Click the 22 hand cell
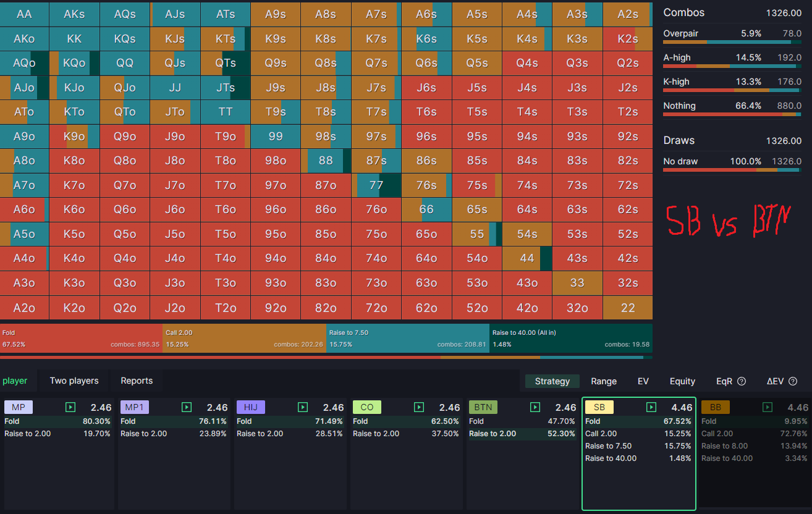Image resolution: width=812 pixels, height=514 pixels. 628,308
